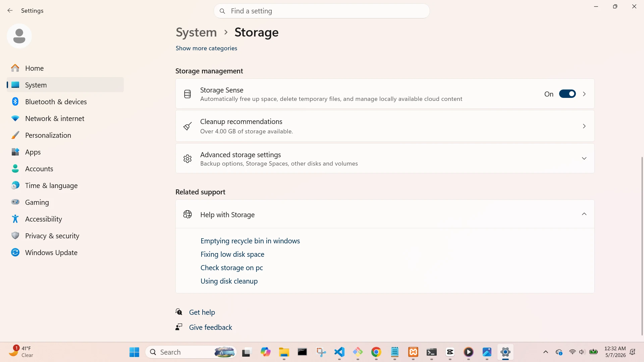Open Fixing low disk space link
This screenshot has width=644, height=362.
pos(232,254)
